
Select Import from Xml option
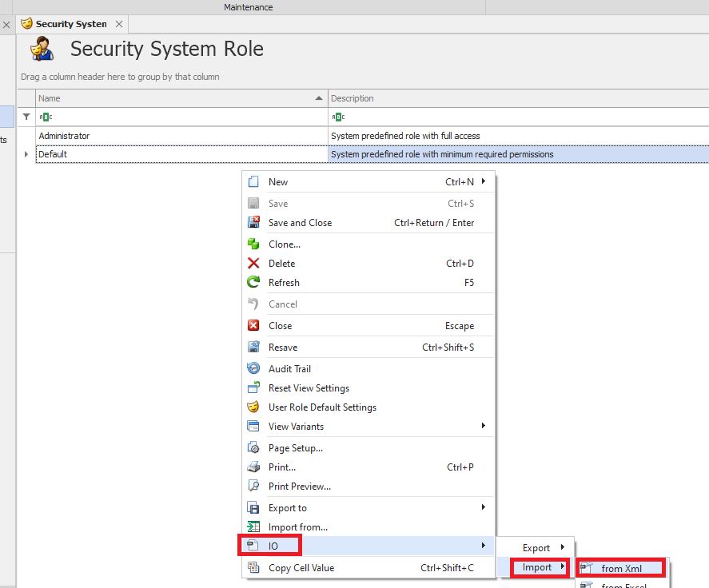tap(621, 569)
